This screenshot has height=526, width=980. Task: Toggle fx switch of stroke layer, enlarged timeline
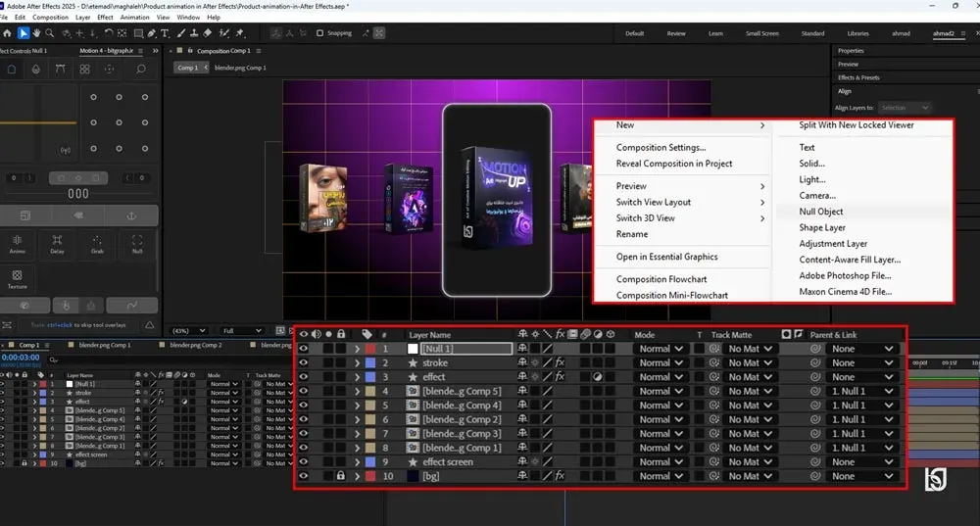click(560, 362)
